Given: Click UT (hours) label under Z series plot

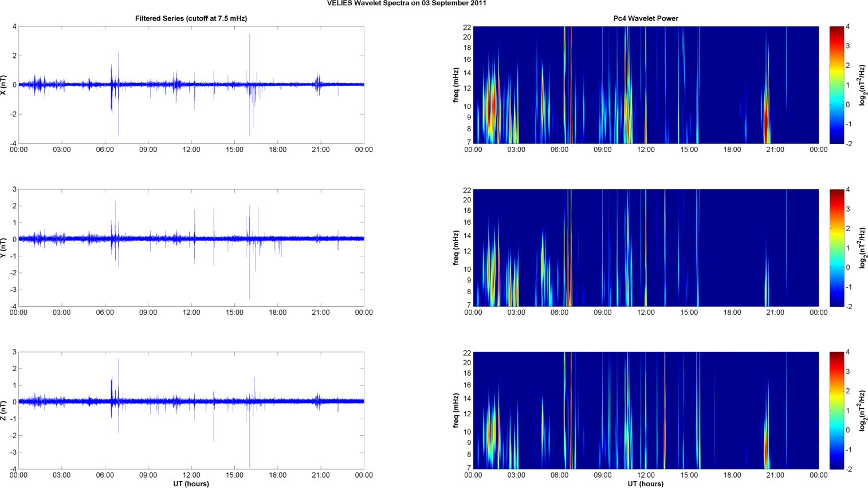Looking at the screenshot, I should coord(191,483).
